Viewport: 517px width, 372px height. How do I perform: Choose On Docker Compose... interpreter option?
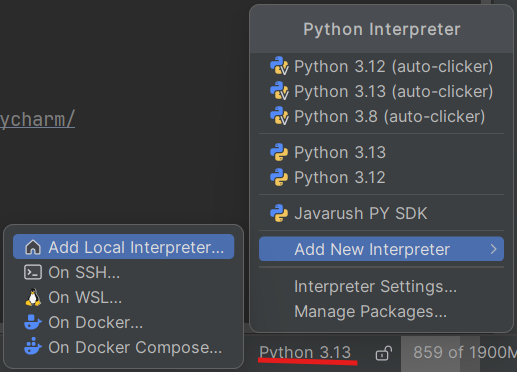click(124, 347)
